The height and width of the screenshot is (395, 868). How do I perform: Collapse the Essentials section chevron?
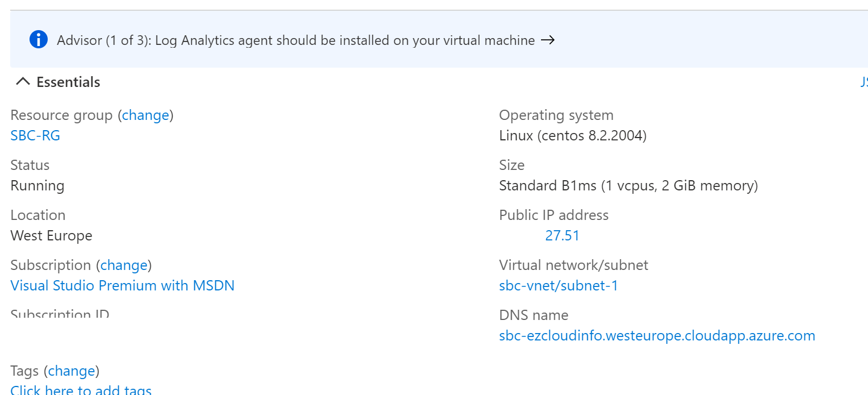click(x=23, y=82)
